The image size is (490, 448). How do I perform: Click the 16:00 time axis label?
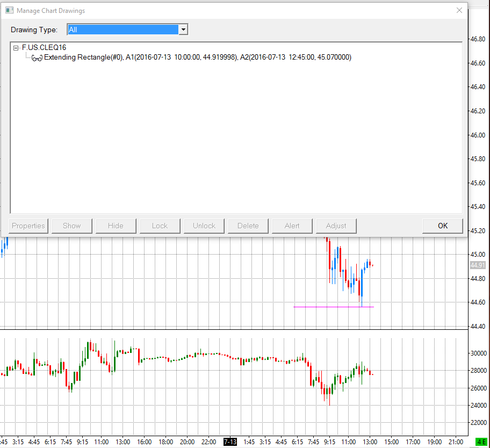(x=145, y=442)
